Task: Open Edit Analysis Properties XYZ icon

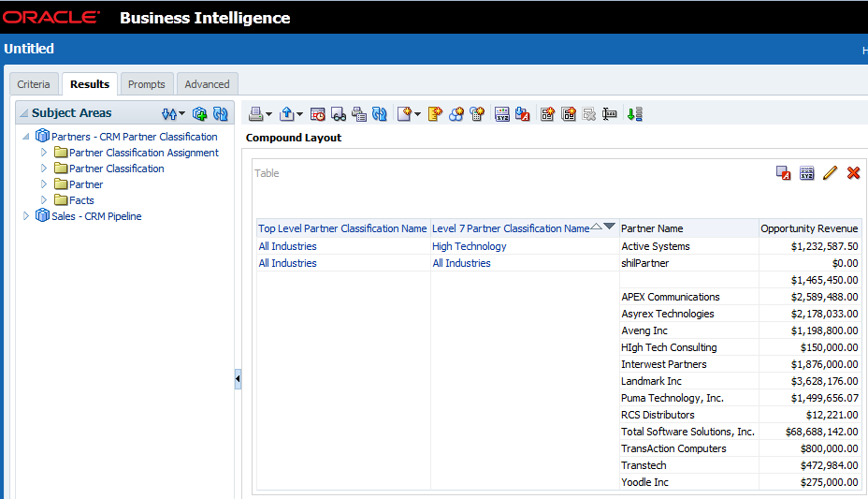Action: tap(502, 114)
